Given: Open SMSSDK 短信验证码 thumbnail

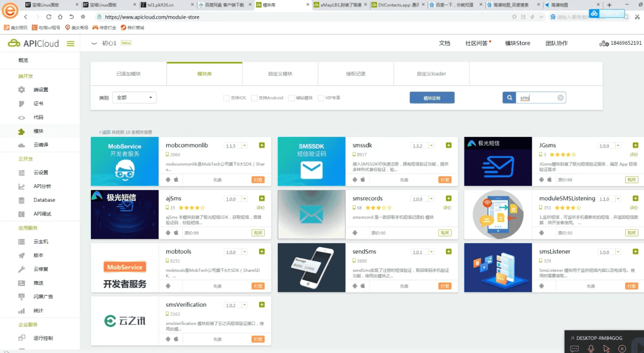Looking at the screenshot, I should pyautogui.click(x=312, y=161).
